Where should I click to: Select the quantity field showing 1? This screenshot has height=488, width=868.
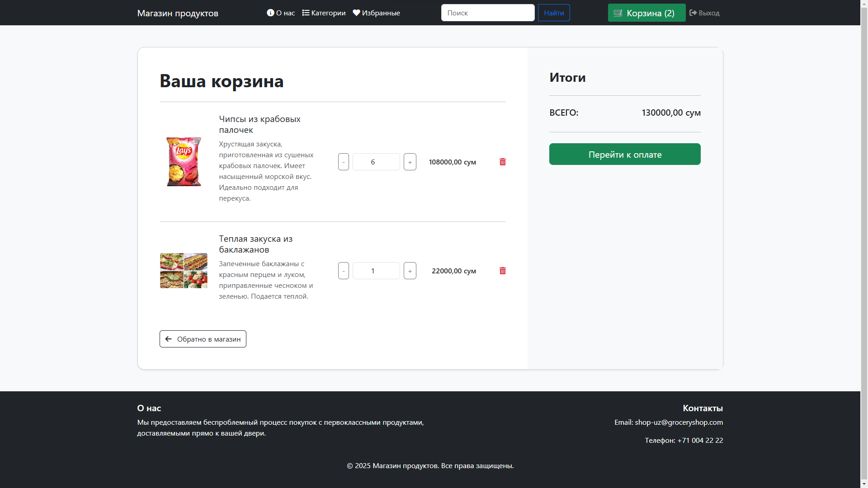376,271
